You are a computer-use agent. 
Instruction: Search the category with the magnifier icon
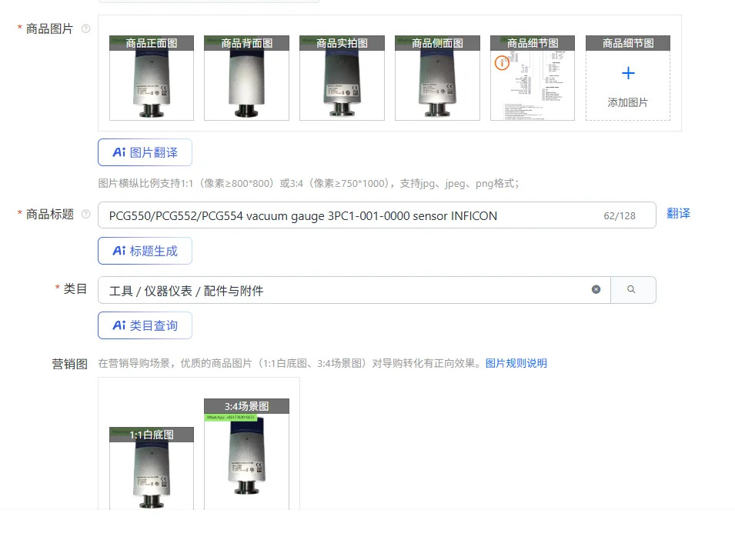pyautogui.click(x=631, y=289)
